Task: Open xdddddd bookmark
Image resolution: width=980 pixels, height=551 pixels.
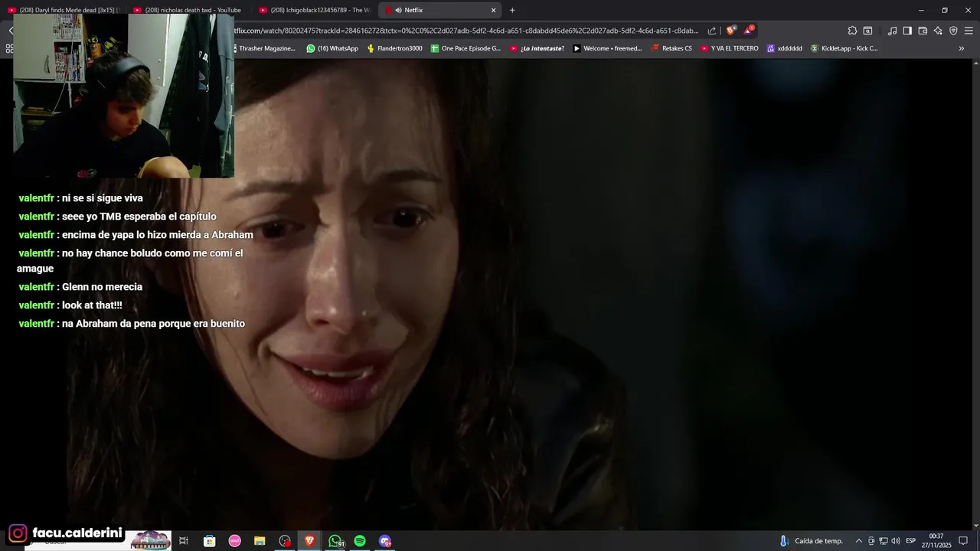Action: tap(784, 48)
